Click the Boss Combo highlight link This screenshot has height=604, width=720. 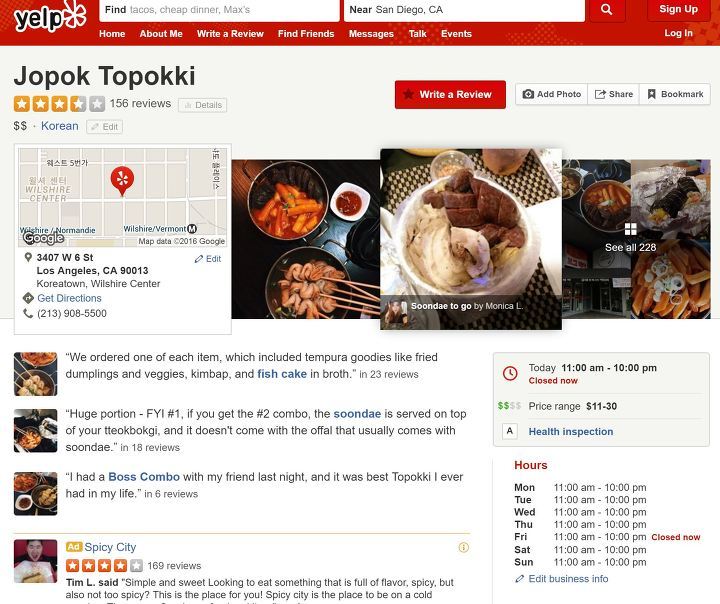[x=144, y=477]
